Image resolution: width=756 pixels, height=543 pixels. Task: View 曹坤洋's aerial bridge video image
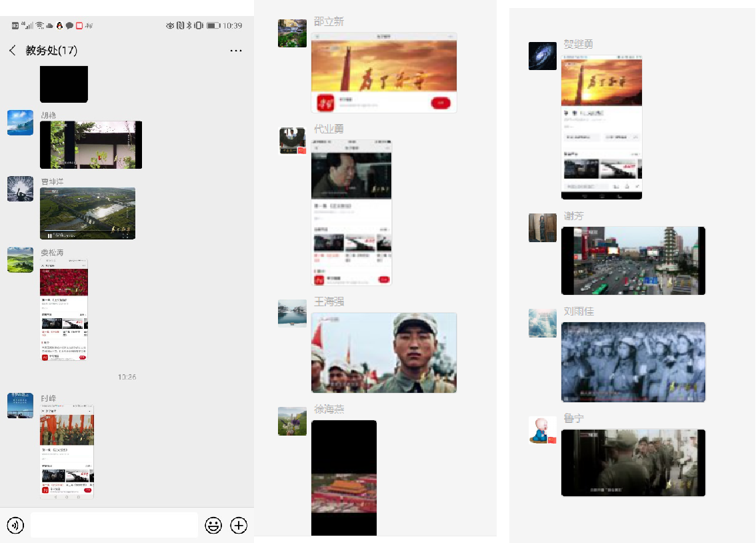(x=87, y=213)
